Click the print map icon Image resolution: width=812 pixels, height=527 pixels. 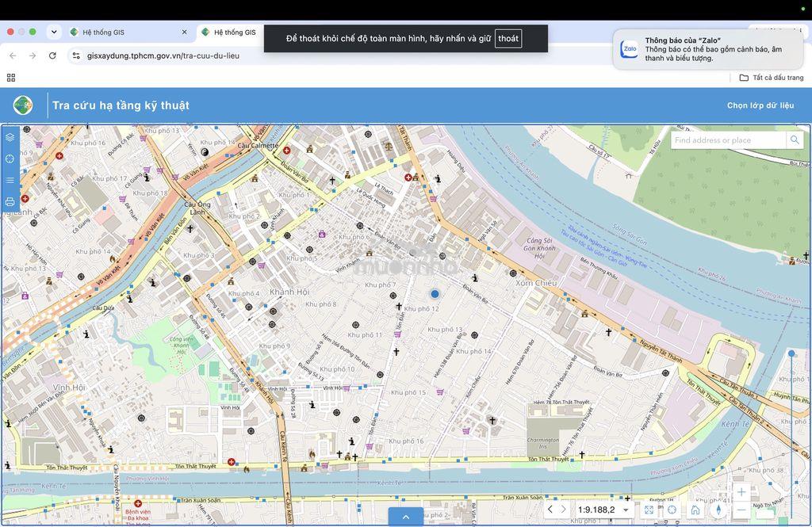click(x=10, y=202)
